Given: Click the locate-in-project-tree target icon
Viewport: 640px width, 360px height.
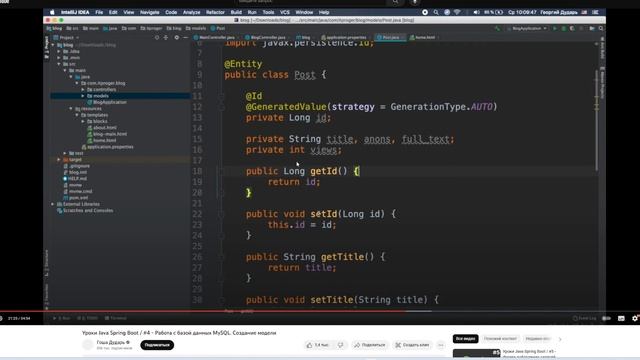Looking at the screenshot, I should point(157,38).
